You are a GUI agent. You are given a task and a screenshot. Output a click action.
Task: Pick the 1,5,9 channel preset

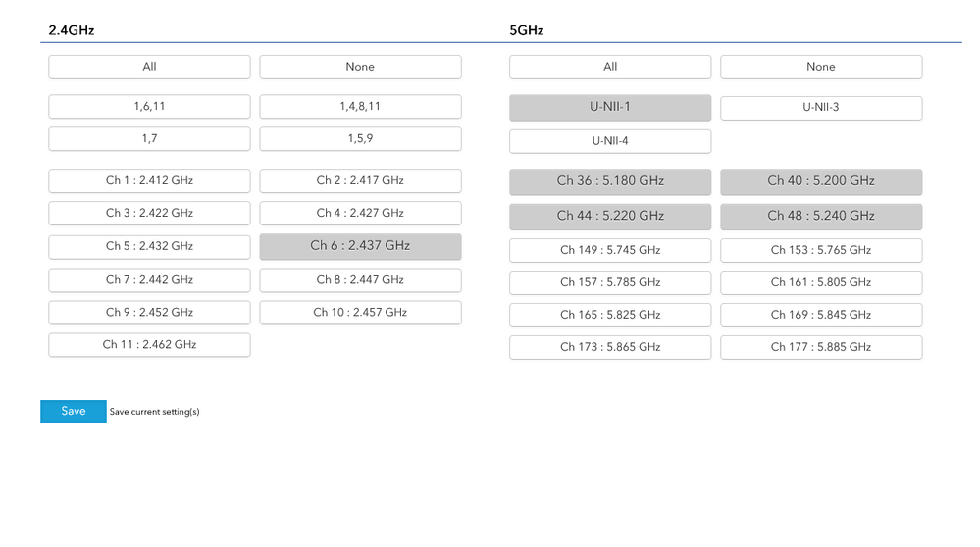tap(361, 138)
